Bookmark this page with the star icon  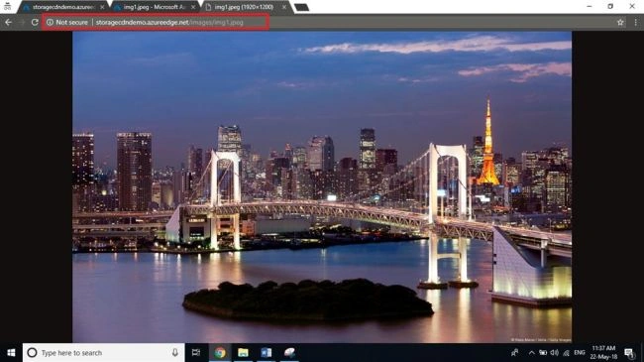pos(620,22)
